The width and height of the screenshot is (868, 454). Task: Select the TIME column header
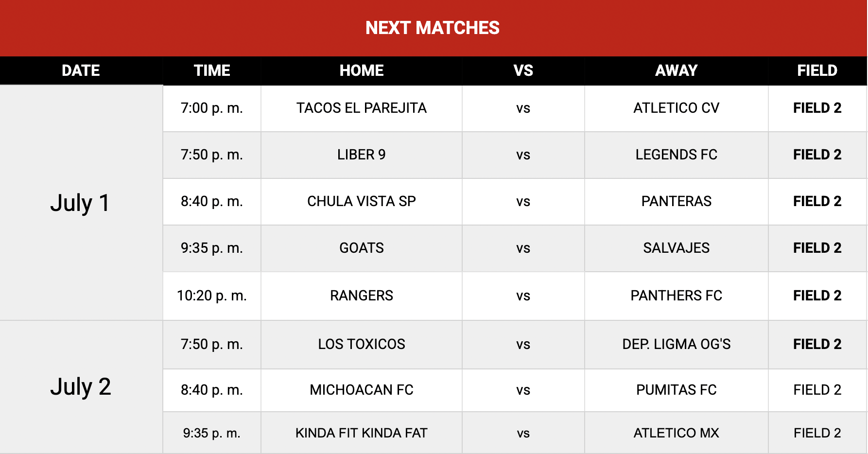(x=212, y=71)
